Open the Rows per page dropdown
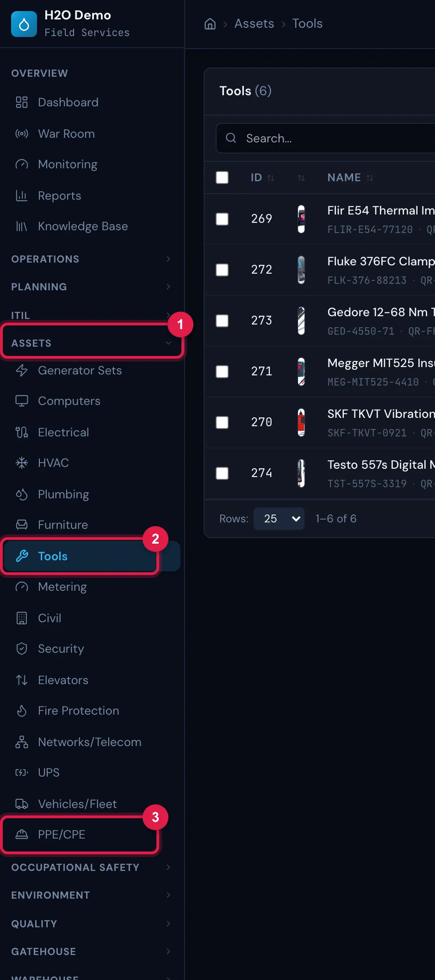Image resolution: width=435 pixels, height=980 pixels. (x=279, y=519)
